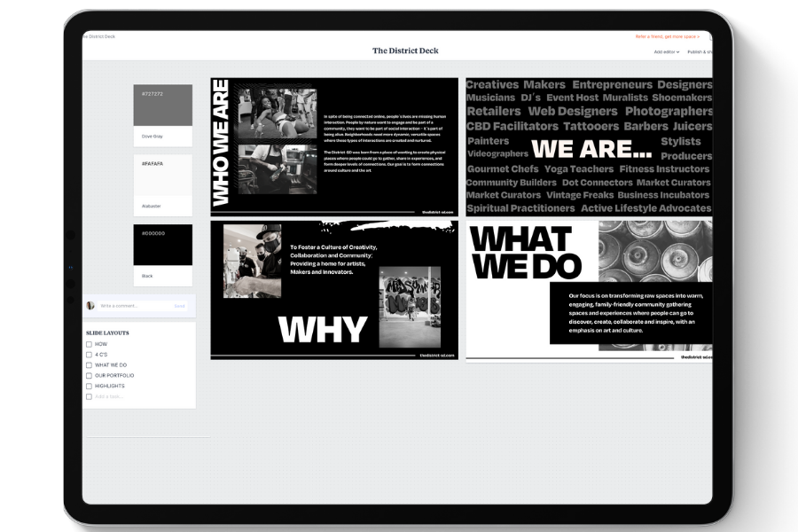This screenshot has width=798, height=532.
Task: Check the HOW task checkbox
Action: (89, 344)
